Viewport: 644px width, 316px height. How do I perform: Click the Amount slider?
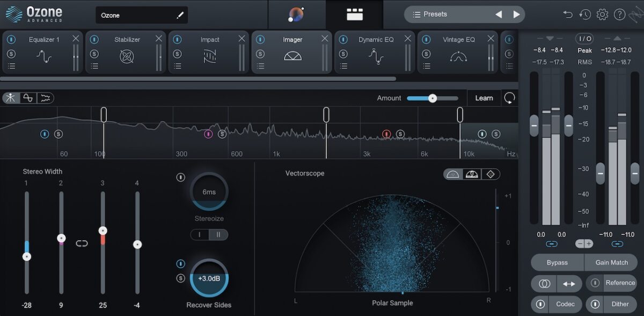click(433, 98)
